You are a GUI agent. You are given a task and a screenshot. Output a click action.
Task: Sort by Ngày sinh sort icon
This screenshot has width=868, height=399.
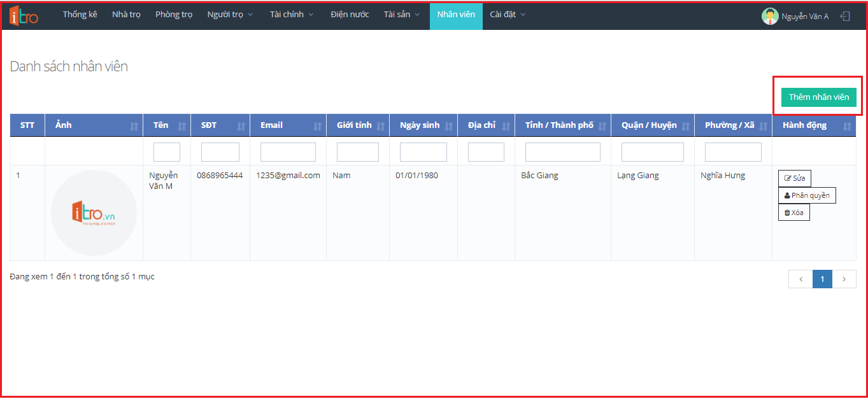pos(448,126)
